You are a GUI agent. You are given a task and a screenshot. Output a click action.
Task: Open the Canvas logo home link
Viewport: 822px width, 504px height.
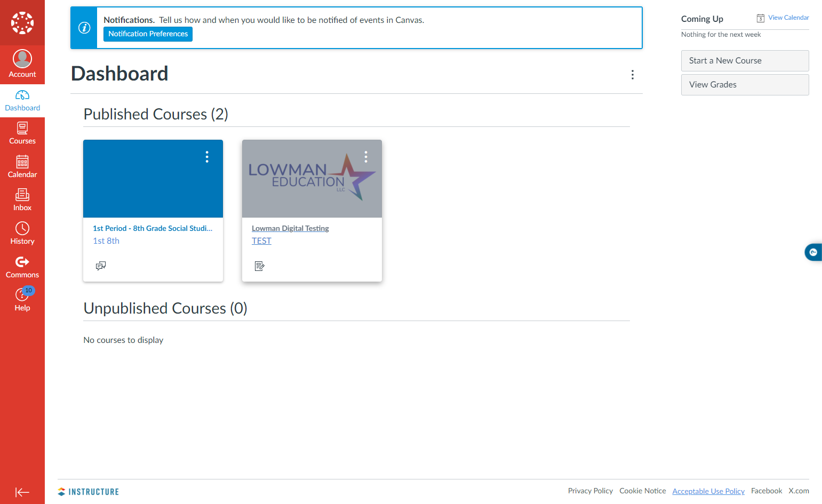click(x=22, y=23)
